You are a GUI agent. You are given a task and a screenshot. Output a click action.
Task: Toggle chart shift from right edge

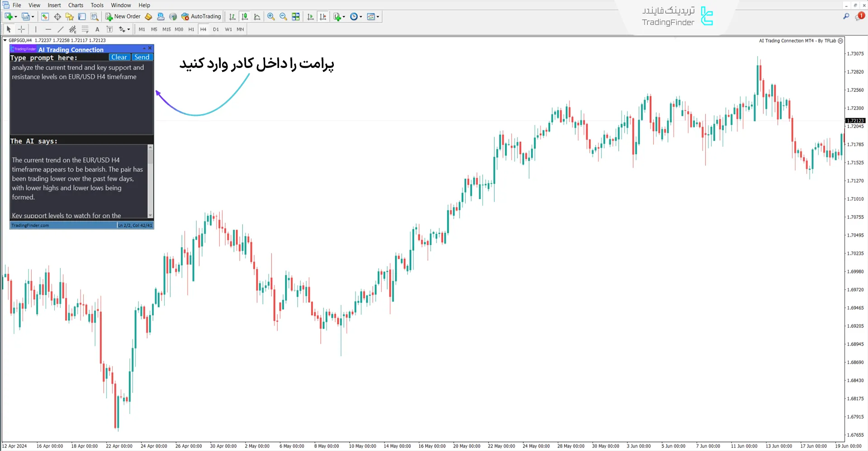(323, 16)
